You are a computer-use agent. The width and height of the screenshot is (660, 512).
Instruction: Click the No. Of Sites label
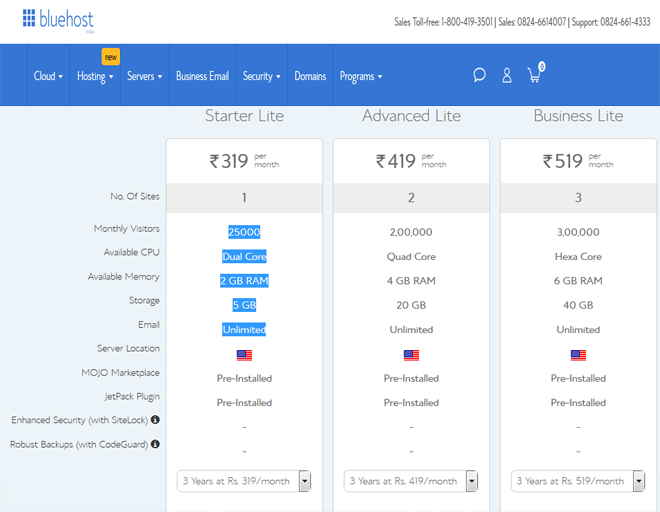pos(135,196)
